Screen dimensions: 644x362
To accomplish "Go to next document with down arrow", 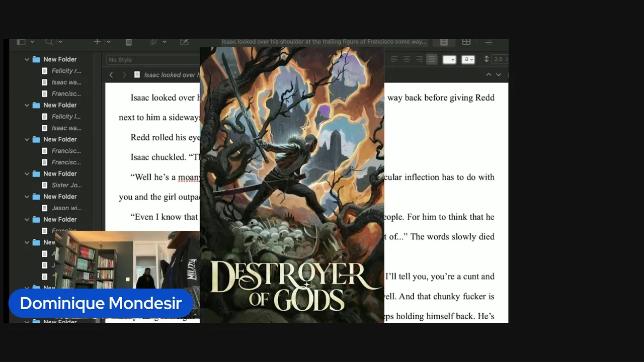I will (499, 74).
